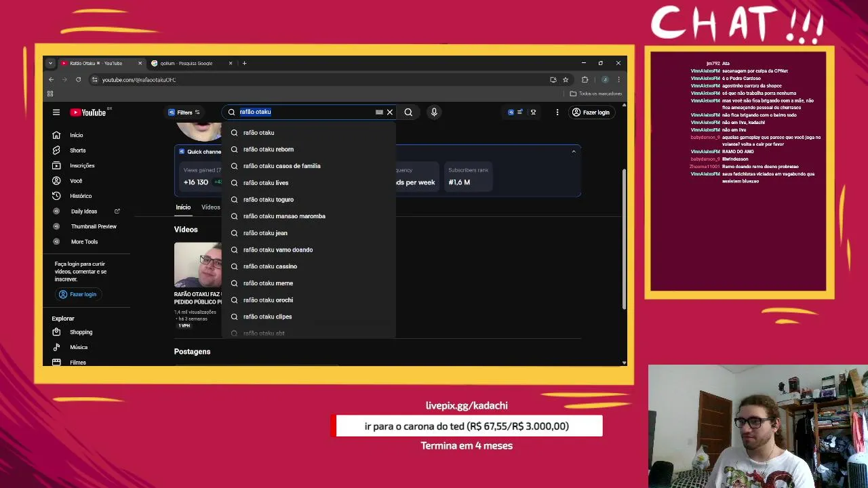Screen dimensions: 868x488
Task: Open the Rafão Otaku video thumbnail
Action: [x=197, y=264]
